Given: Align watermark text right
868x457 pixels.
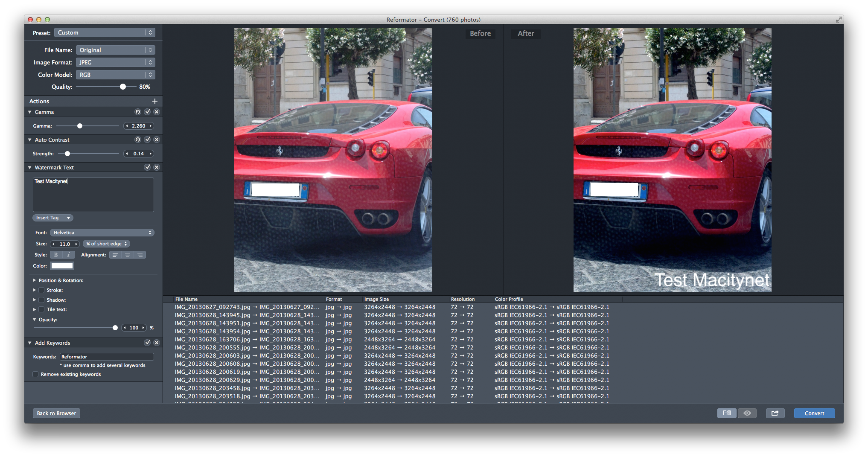Looking at the screenshot, I should pos(140,255).
